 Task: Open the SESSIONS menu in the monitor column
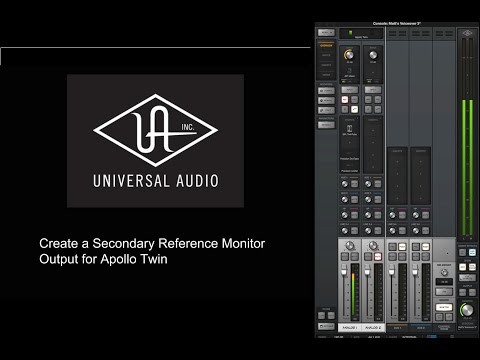(x=467, y=325)
